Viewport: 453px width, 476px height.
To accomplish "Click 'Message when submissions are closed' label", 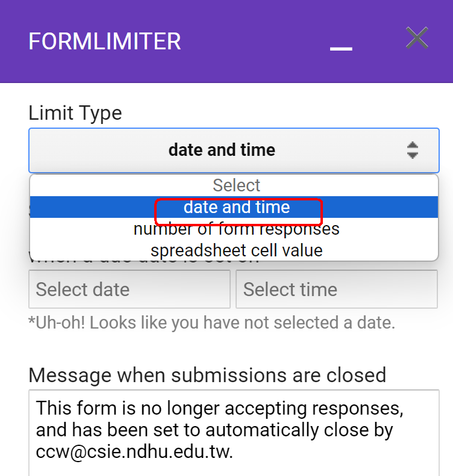I will click(x=207, y=375).
